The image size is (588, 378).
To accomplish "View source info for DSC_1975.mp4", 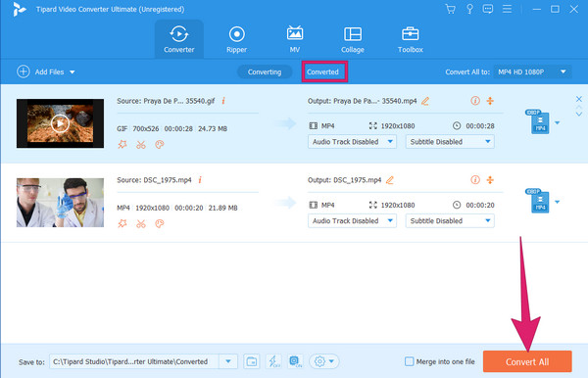I will point(200,180).
